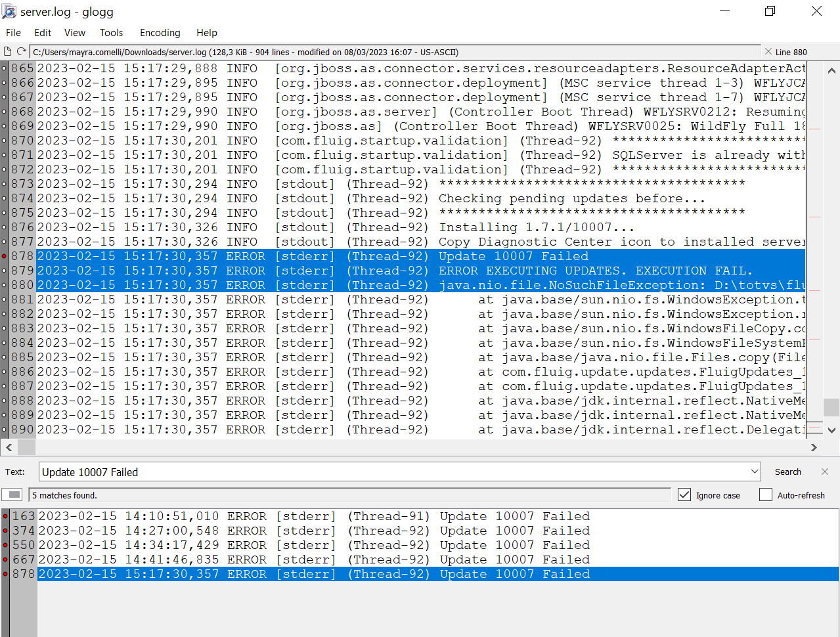The height and width of the screenshot is (637, 840).
Task: Click the Open file icon in toolbar
Action: (8, 51)
